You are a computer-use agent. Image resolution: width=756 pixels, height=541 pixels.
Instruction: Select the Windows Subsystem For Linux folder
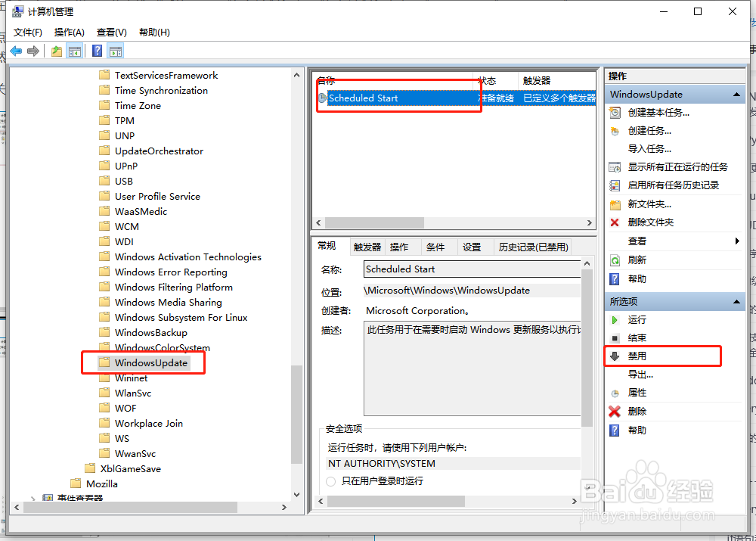tap(181, 318)
